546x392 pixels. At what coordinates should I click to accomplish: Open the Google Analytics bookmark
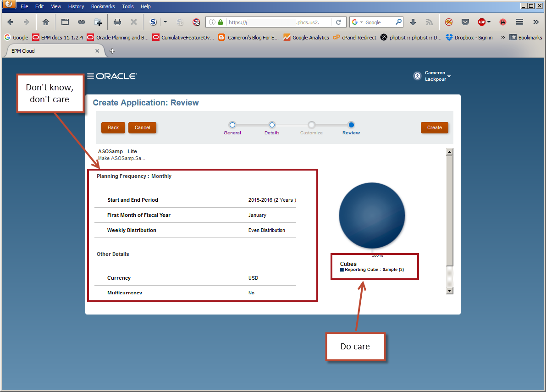(x=306, y=37)
